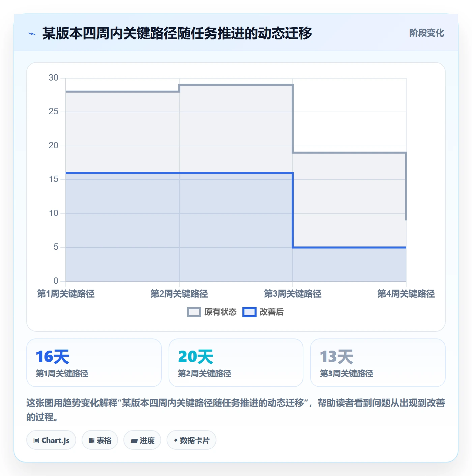Toggle the 原有状态 legend swatch
This screenshot has height=476, width=472.
click(x=194, y=312)
